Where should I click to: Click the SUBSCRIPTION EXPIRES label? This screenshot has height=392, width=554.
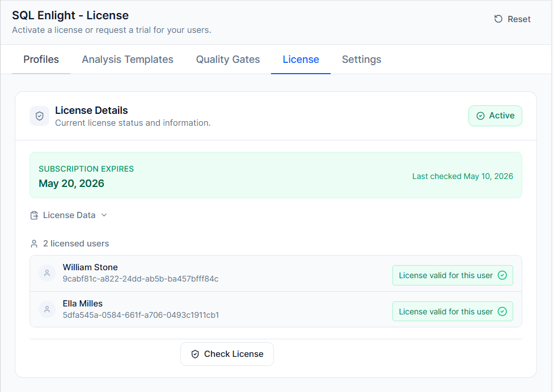(x=86, y=169)
